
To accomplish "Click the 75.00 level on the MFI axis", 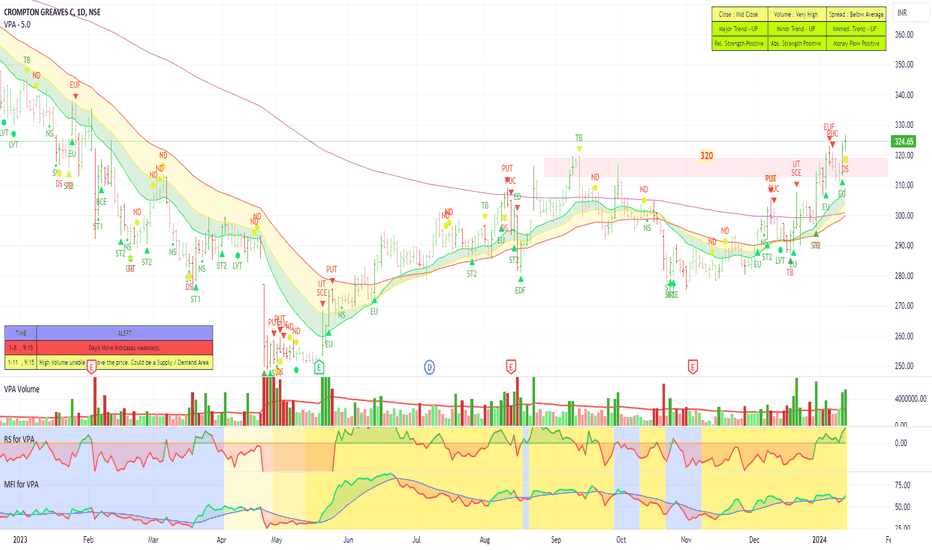I will 902,485.
